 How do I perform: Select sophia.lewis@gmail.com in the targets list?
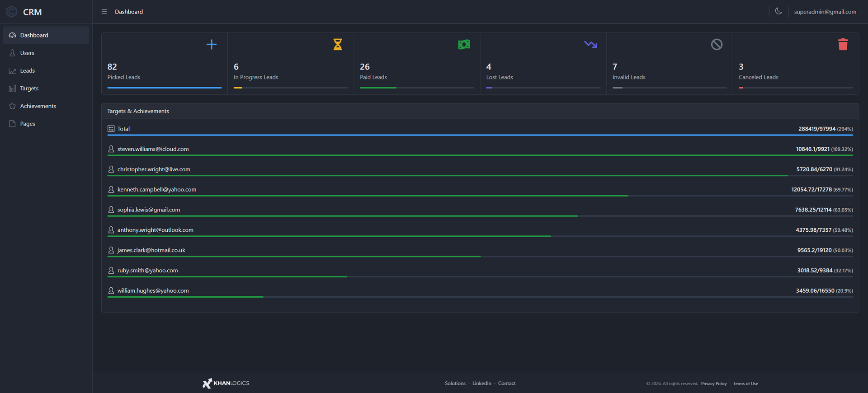149,210
